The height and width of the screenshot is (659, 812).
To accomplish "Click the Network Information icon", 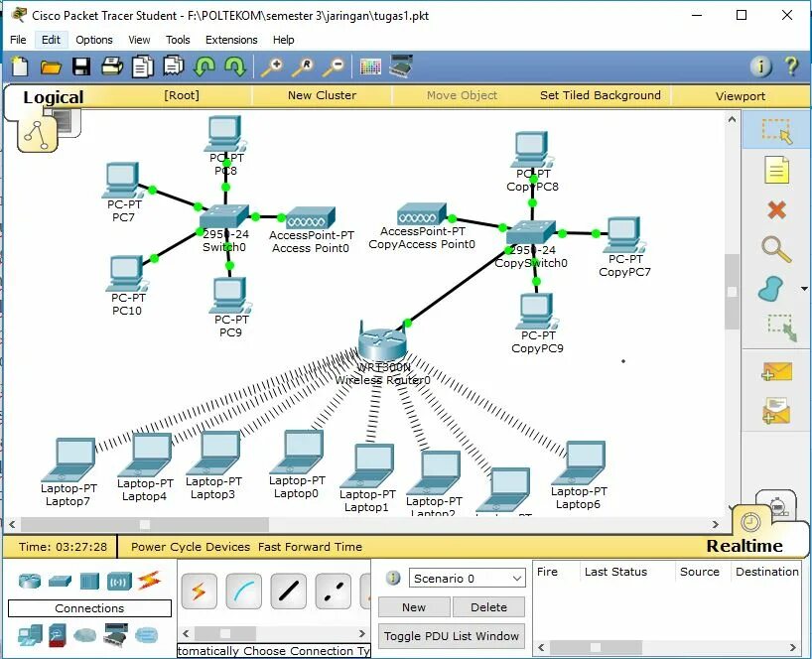I will pos(761,66).
